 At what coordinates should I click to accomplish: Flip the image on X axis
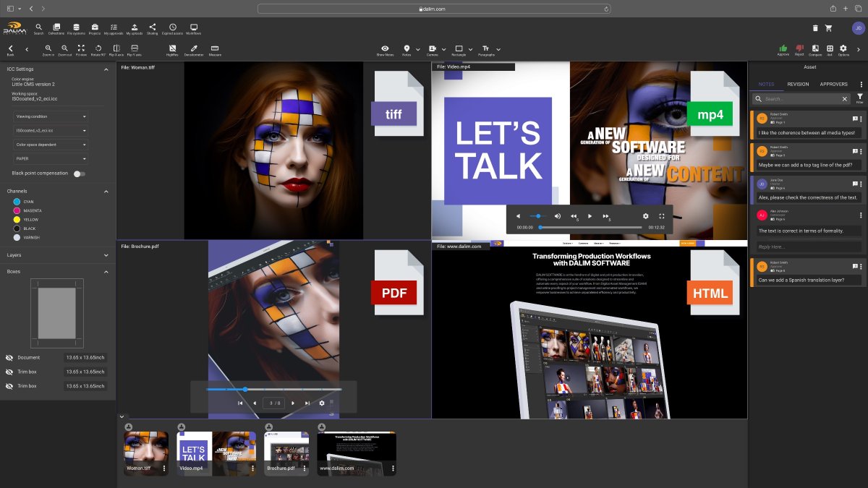[116, 50]
